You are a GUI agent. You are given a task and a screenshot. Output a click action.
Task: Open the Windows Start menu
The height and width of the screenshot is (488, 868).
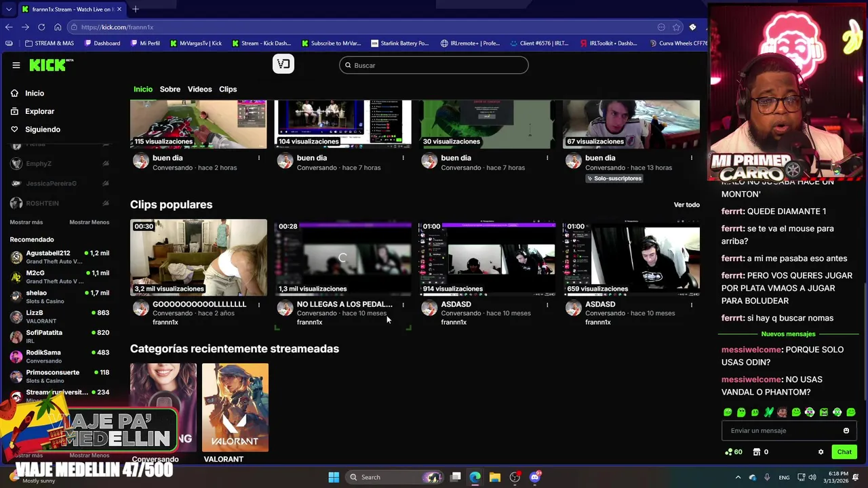pos(334,477)
